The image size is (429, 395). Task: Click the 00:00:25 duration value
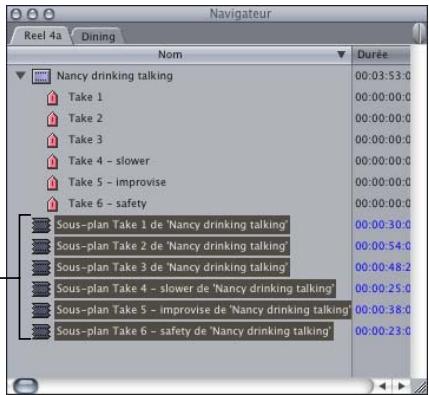pos(382,289)
